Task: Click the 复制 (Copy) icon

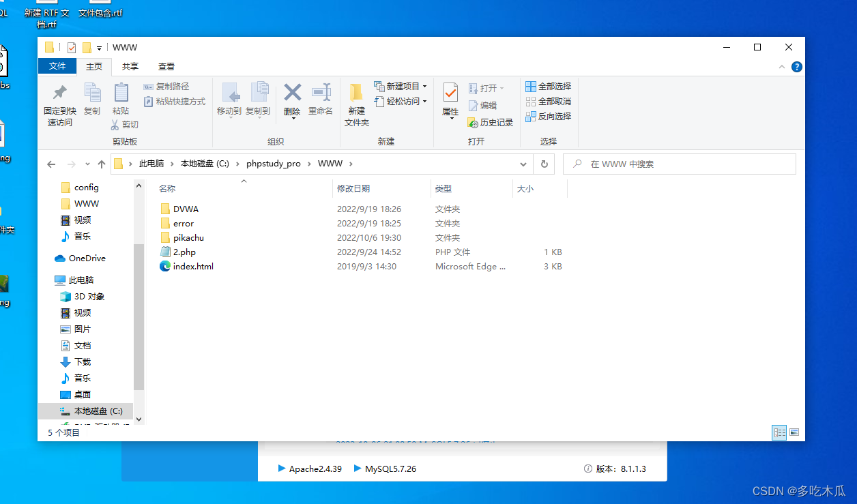Action: [x=93, y=95]
